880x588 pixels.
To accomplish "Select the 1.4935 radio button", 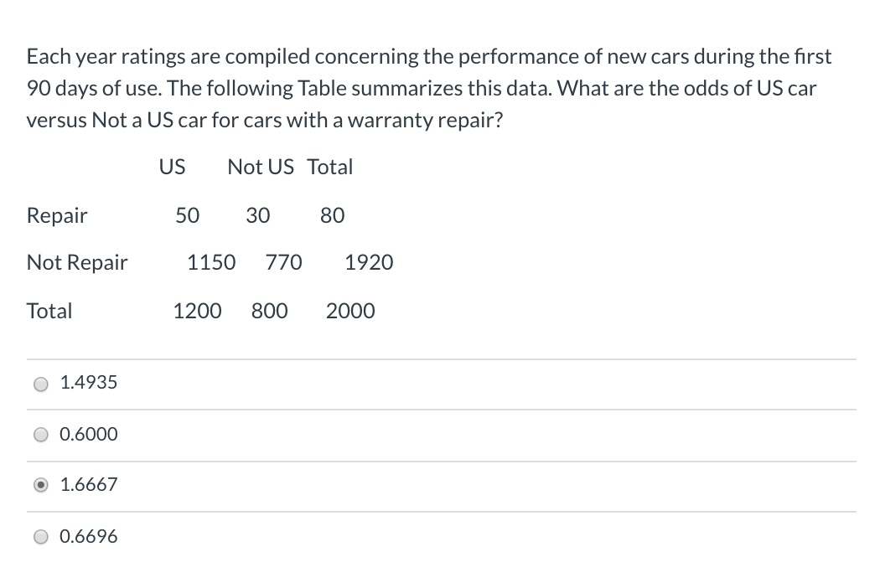I will (40, 384).
